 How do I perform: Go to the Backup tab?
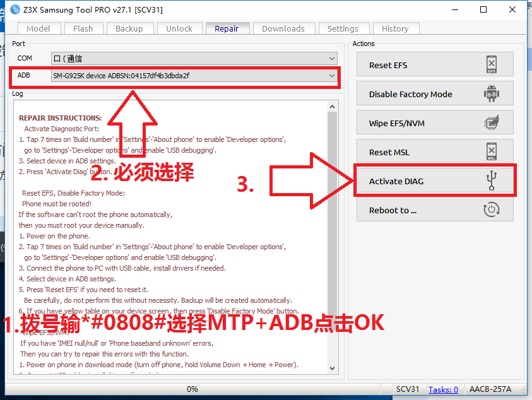[129, 28]
